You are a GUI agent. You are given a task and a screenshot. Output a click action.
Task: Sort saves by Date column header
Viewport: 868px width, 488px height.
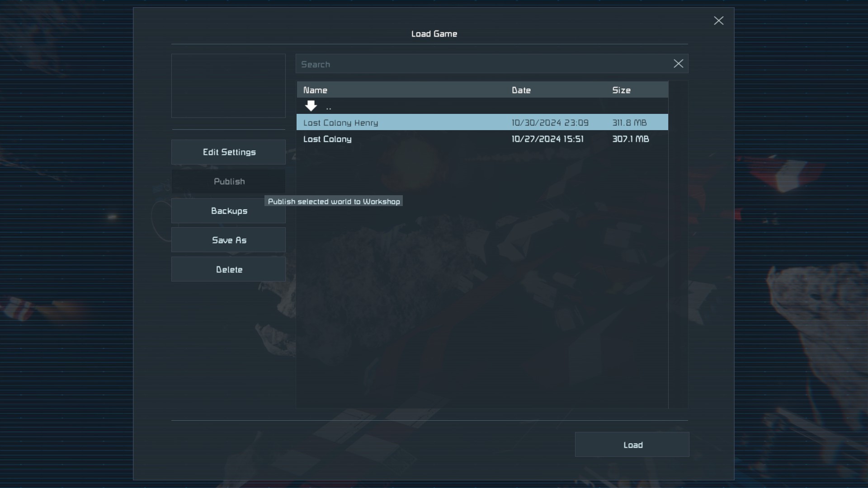[521, 90]
